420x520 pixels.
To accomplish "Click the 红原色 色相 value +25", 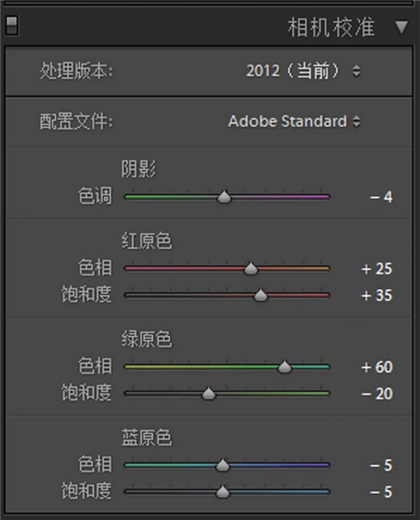I will 377,269.
